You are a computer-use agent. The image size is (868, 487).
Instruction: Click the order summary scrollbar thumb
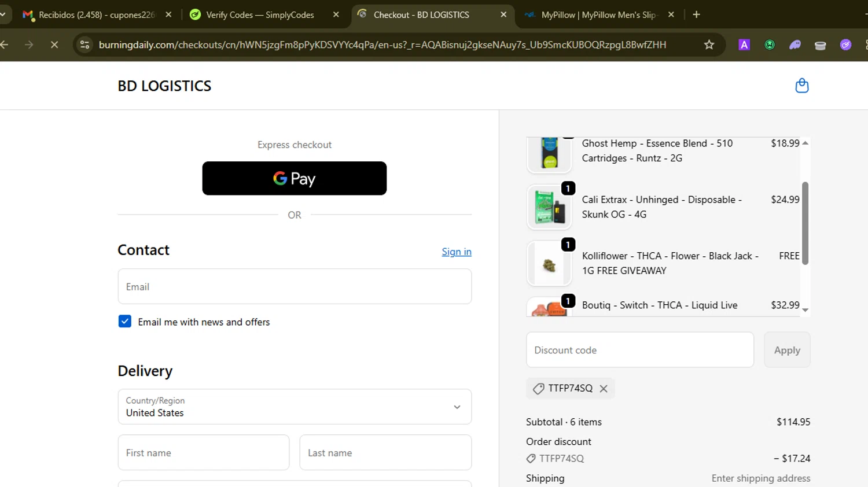805,223
